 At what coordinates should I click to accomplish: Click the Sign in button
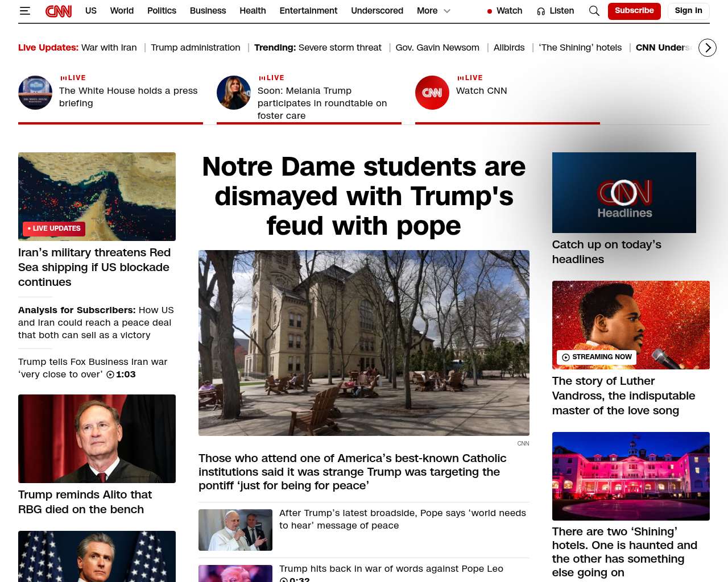[688, 11]
